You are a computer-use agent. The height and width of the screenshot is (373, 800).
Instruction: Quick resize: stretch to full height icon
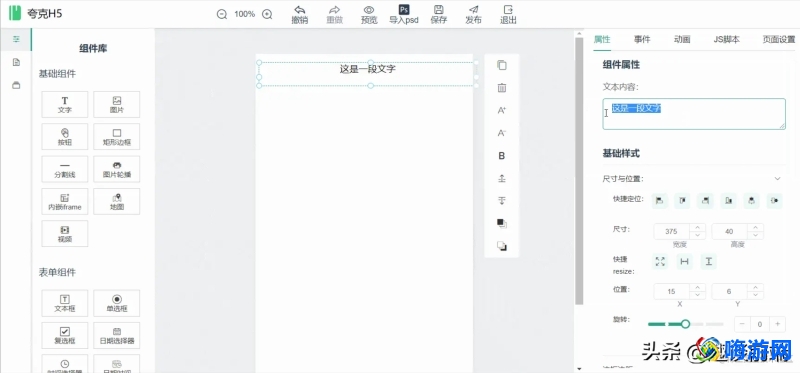click(x=709, y=261)
